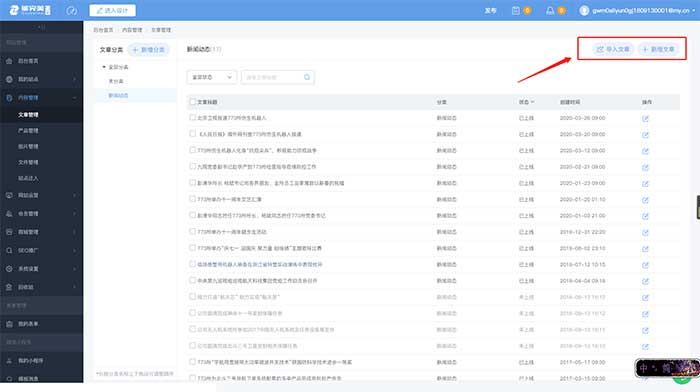Click the user avatar icon in top bar

click(584, 10)
